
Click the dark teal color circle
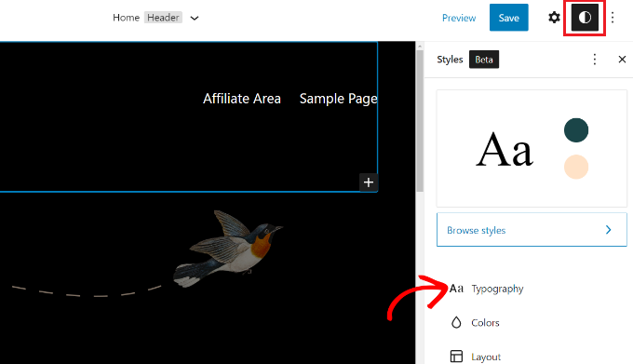(576, 130)
